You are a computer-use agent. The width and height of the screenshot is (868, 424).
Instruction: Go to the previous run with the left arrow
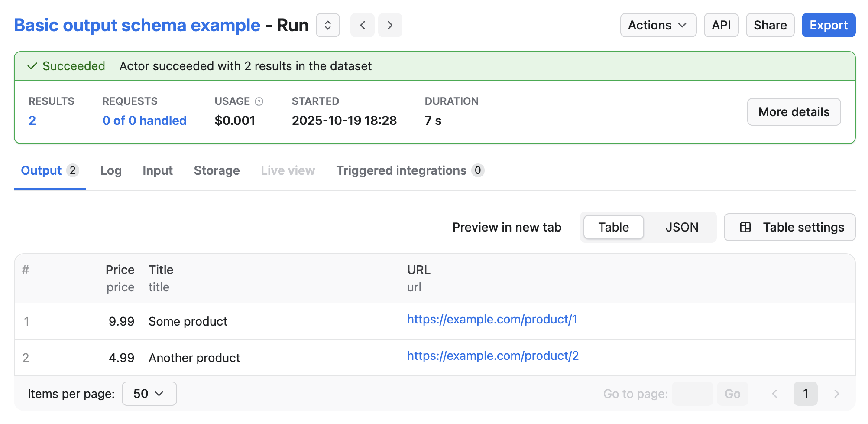coord(363,25)
